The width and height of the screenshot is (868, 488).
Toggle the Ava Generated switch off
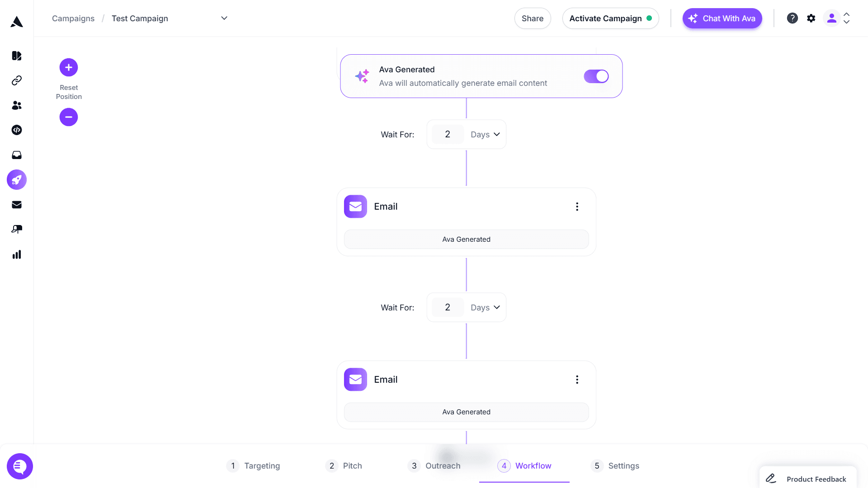tap(596, 76)
